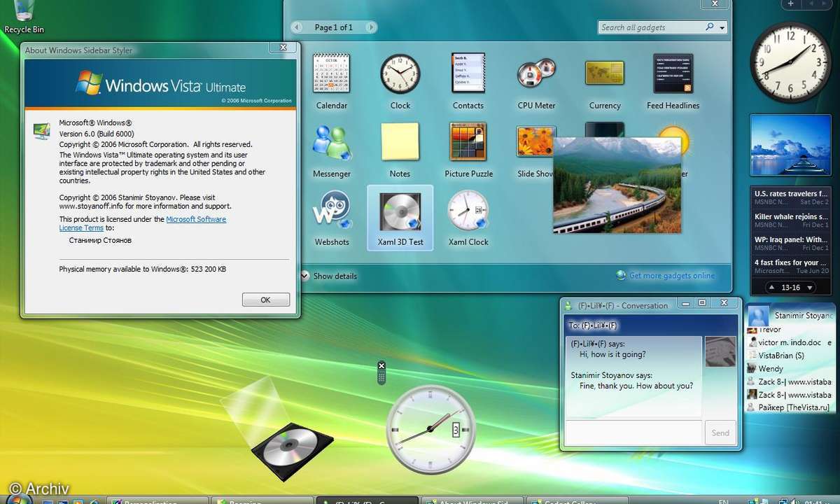Select the Feed Headlines gadget

pyautogui.click(x=673, y=73)
